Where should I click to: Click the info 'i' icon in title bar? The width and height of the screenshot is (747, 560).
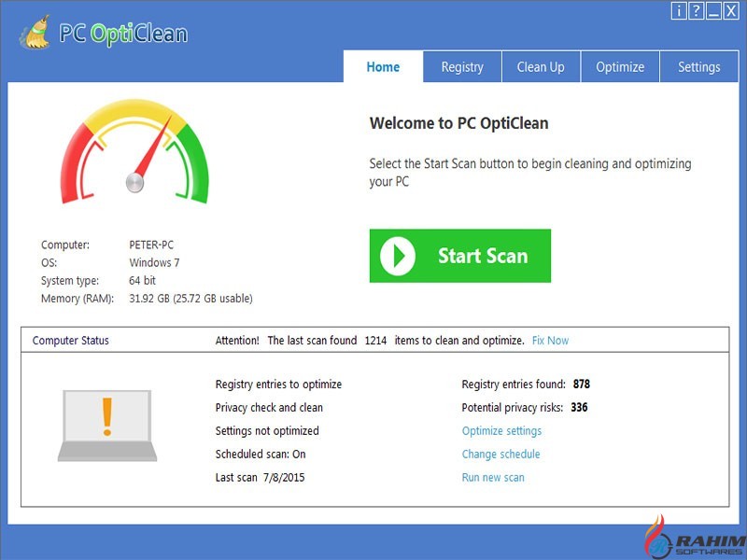679,11
